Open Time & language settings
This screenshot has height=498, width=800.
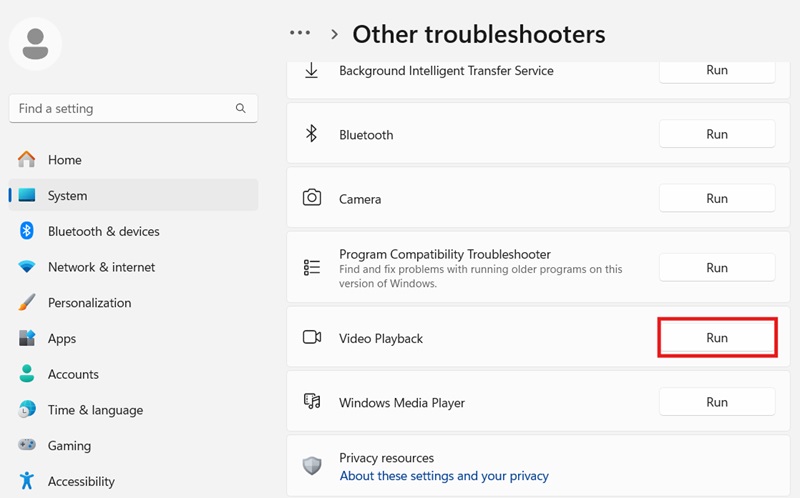pyautogui.click(x=134, y=410)
